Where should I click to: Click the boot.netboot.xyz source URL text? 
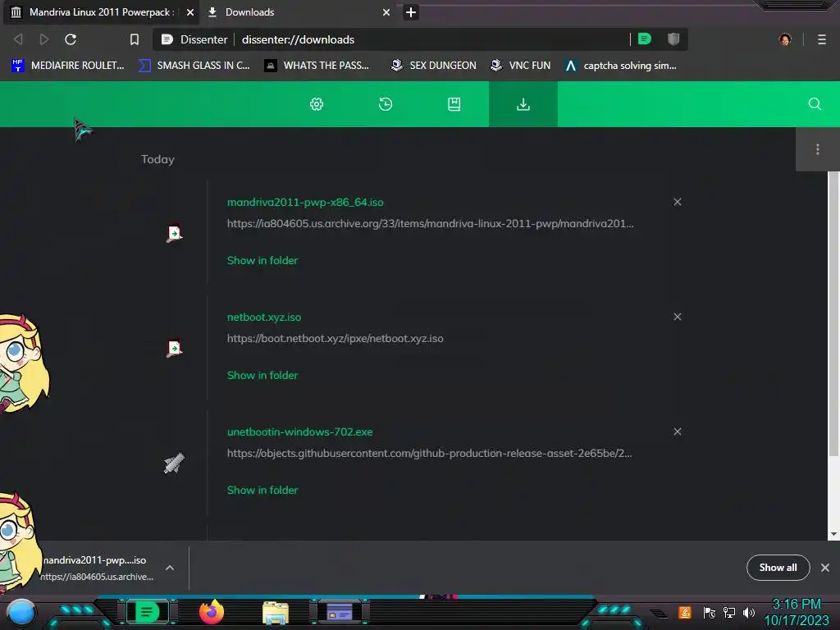(335, 338)
